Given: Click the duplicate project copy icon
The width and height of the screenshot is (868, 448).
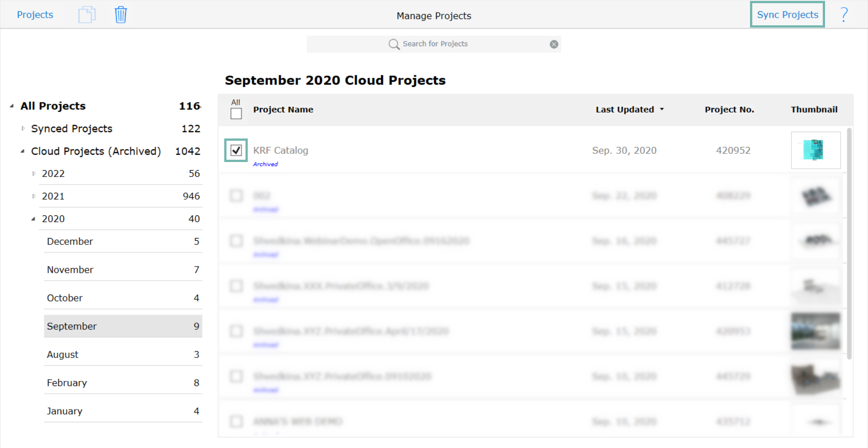Looking at the screenshot, I should [x=87, y=15].
